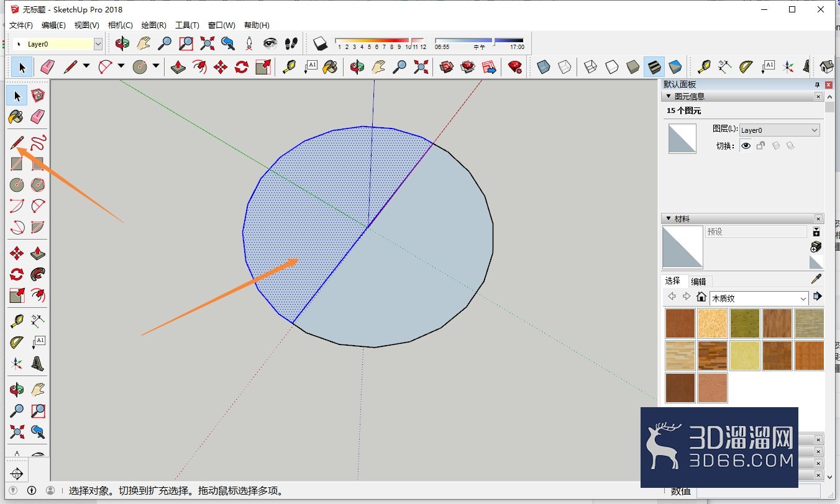Screen dimensions: 840x504
Task: Open Extension Manager ruby icon
Action: click(514, 66)
